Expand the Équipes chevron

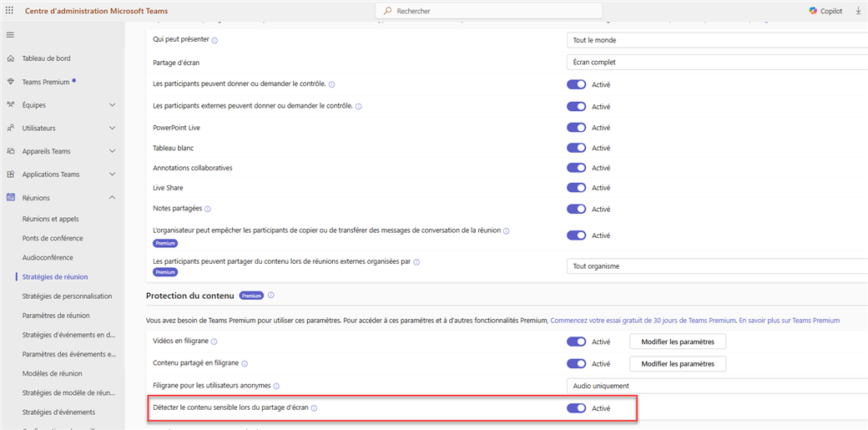tap(113, 104)
